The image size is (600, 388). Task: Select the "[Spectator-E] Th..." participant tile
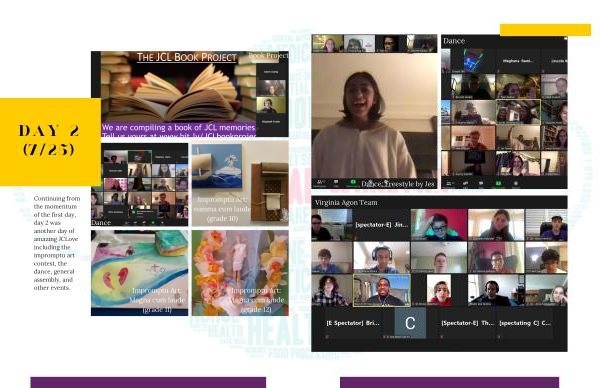click(468, 323)
